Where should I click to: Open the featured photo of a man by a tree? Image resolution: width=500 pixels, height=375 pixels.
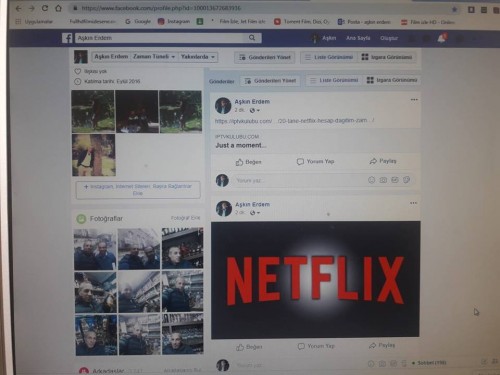point(94,155)
